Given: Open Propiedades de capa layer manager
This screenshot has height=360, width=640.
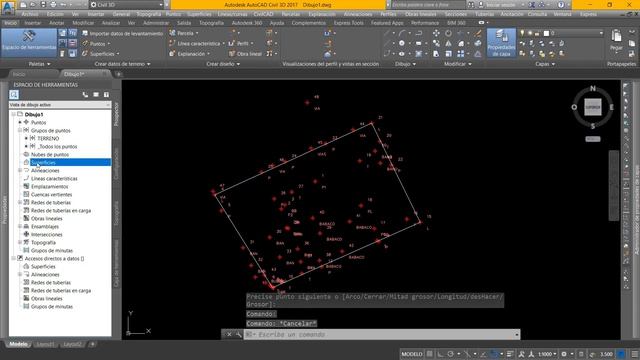Looking at the screenshot, I should (x=501, y=42).
